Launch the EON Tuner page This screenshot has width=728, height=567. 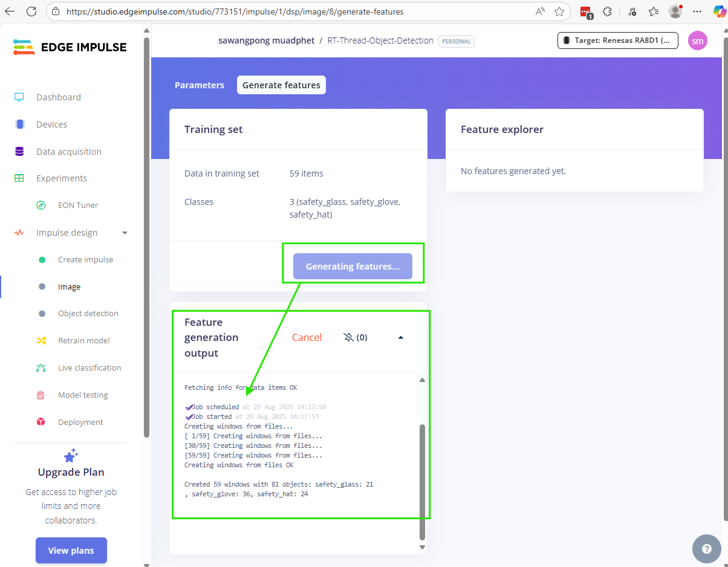click(77, 206)
